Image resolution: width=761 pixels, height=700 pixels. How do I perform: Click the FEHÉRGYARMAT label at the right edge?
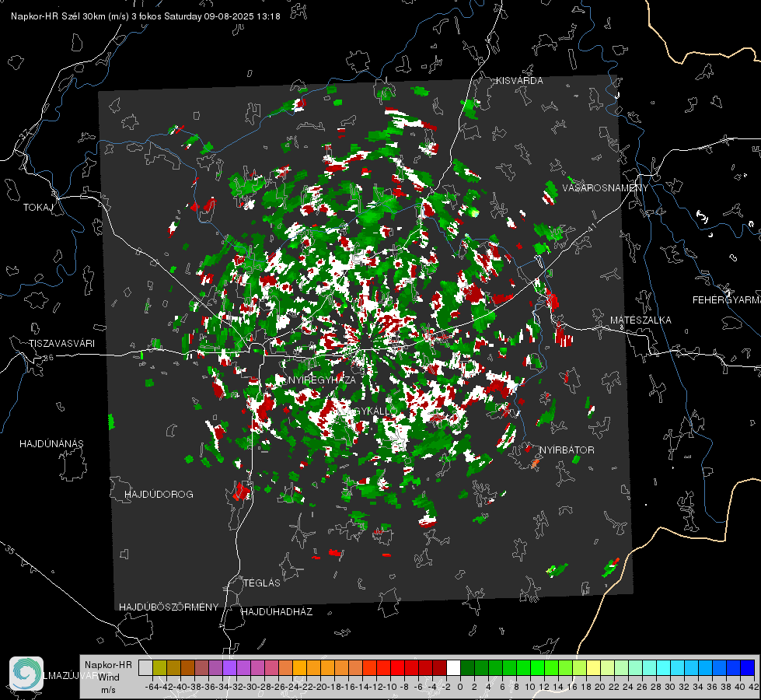tap(726, 300)
